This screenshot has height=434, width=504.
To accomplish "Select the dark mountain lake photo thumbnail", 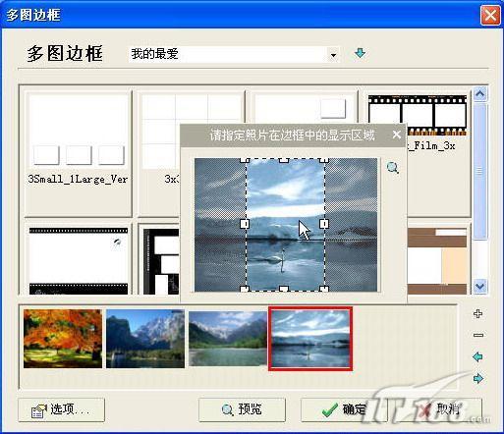I will 145,339.
